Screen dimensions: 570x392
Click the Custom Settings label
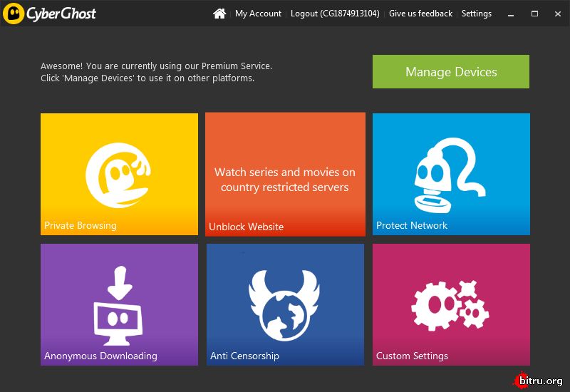pos(412,356)
